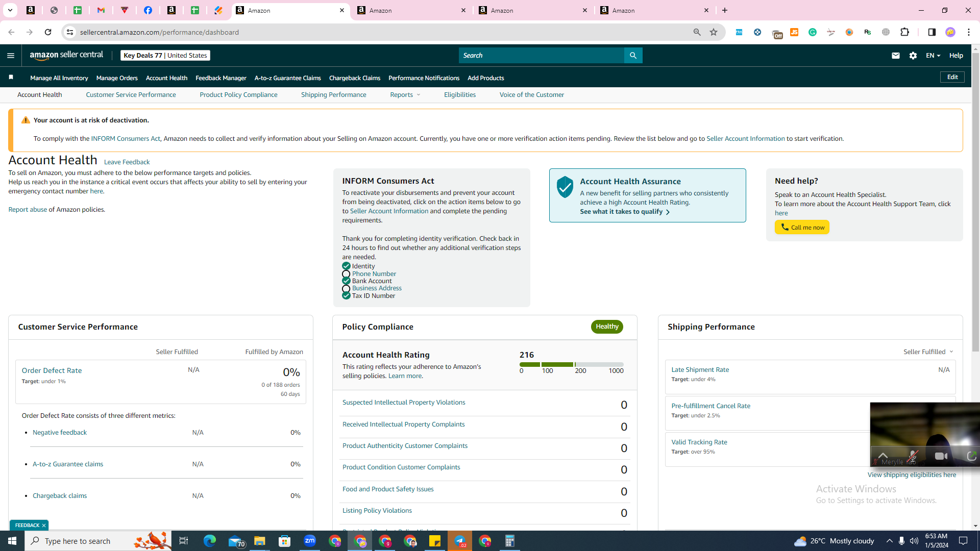Open Product Policy Compliance tab

(x=238, y=94)
